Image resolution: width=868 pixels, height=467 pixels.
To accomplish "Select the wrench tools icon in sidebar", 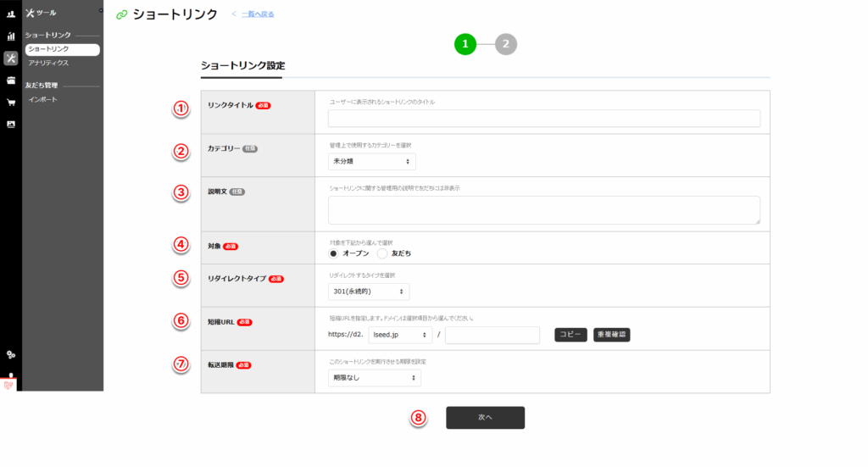I will [11, 58].
